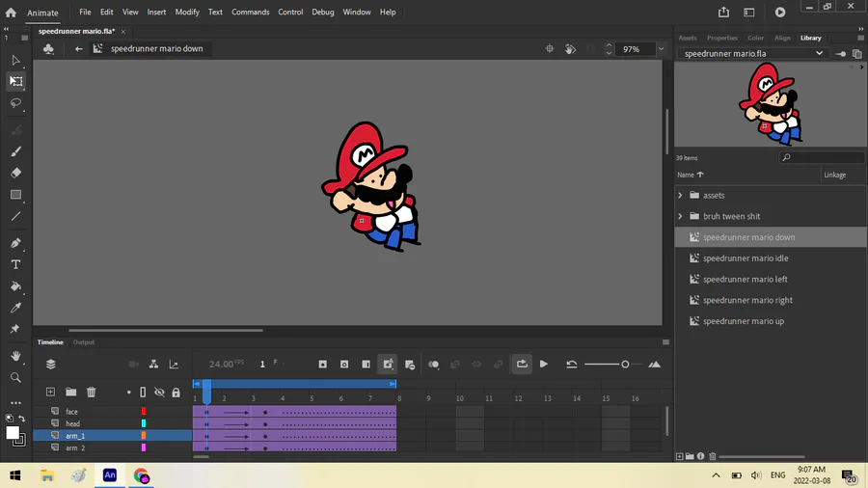This screenshot has width=868, height=488.
Task: Click the Test Movie play button
Action: 780,13
